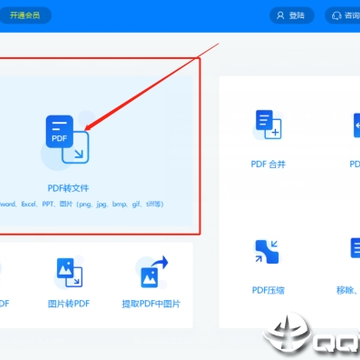Open the 咨询 support button

[x=343, y=15]
